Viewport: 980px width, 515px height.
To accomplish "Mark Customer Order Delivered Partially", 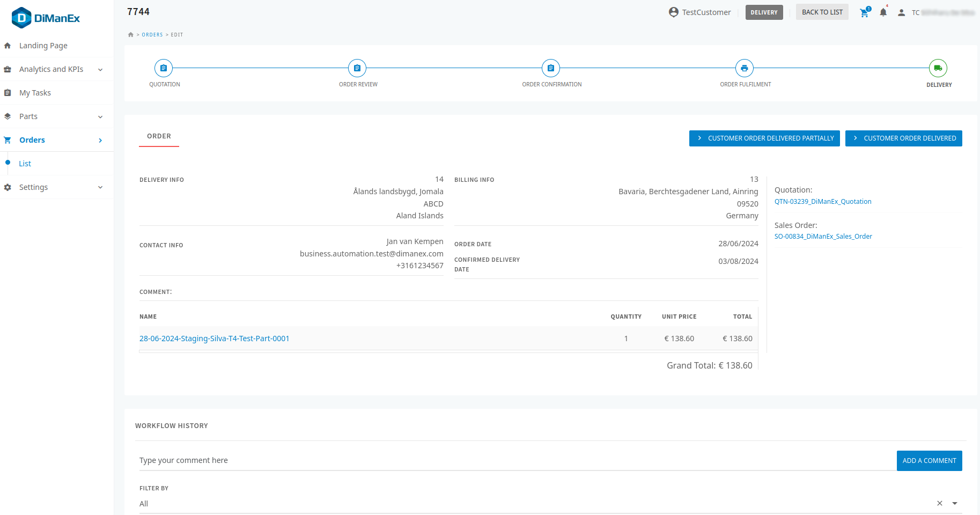I will pos(764,138).
